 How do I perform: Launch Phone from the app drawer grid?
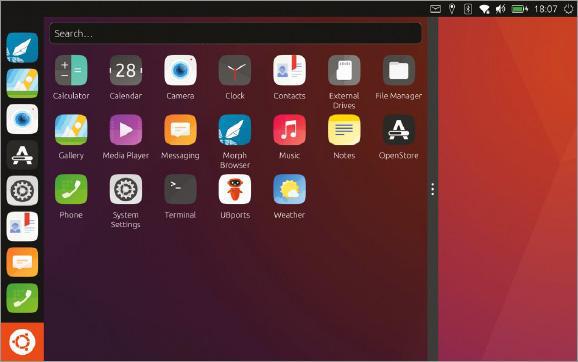pyautogui.click(x=71, y=189)
